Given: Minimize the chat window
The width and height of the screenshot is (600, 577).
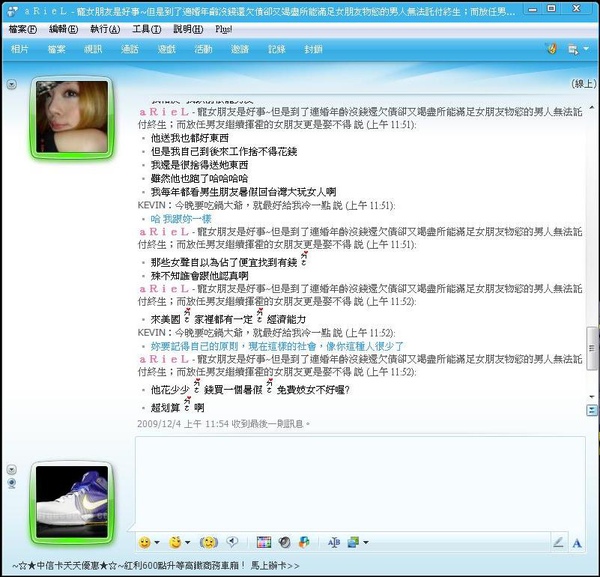Looking at the screenshot, I should pos(533,10).
